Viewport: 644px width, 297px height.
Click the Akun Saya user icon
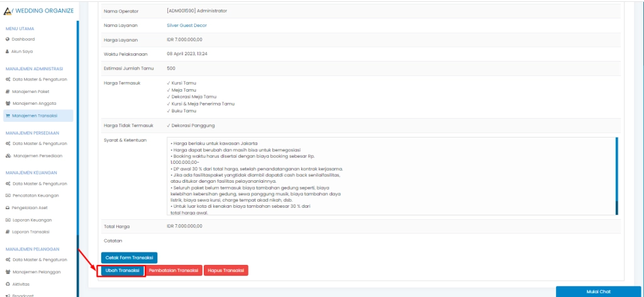click(x=8, y=51)
